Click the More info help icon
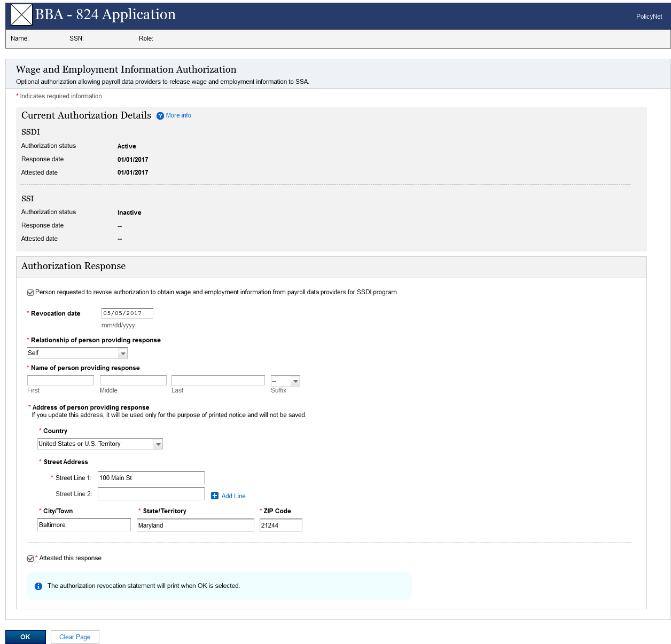 (x=160, y=116)
